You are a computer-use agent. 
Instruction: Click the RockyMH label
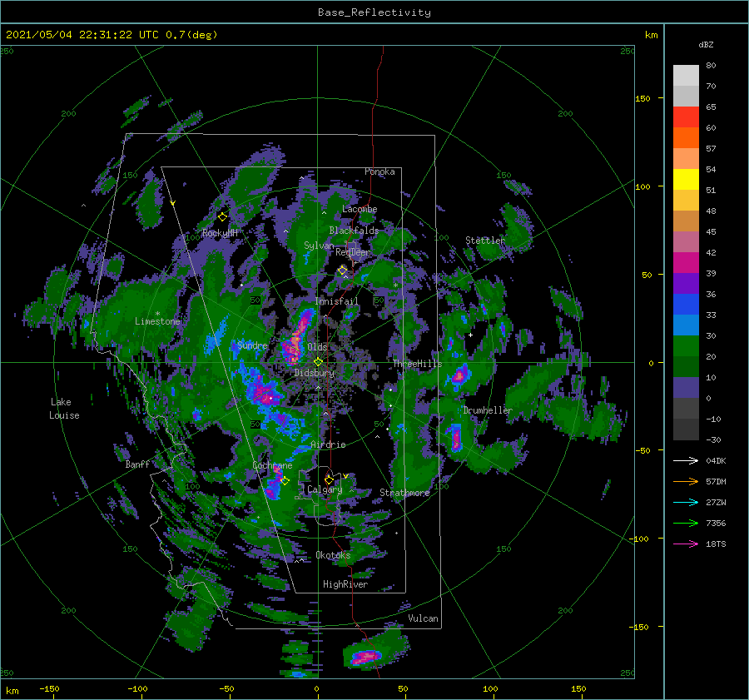220,233
